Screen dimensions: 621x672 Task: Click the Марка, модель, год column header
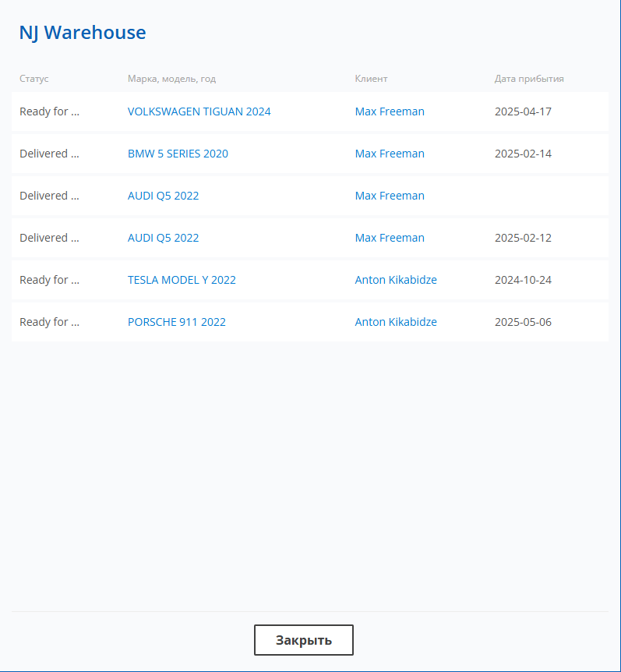coord(171,79)
